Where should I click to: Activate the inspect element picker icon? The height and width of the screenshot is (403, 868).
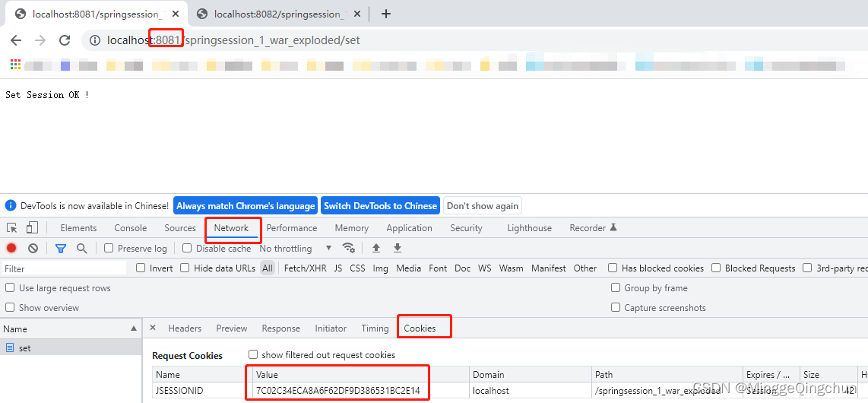pos(12,227)
